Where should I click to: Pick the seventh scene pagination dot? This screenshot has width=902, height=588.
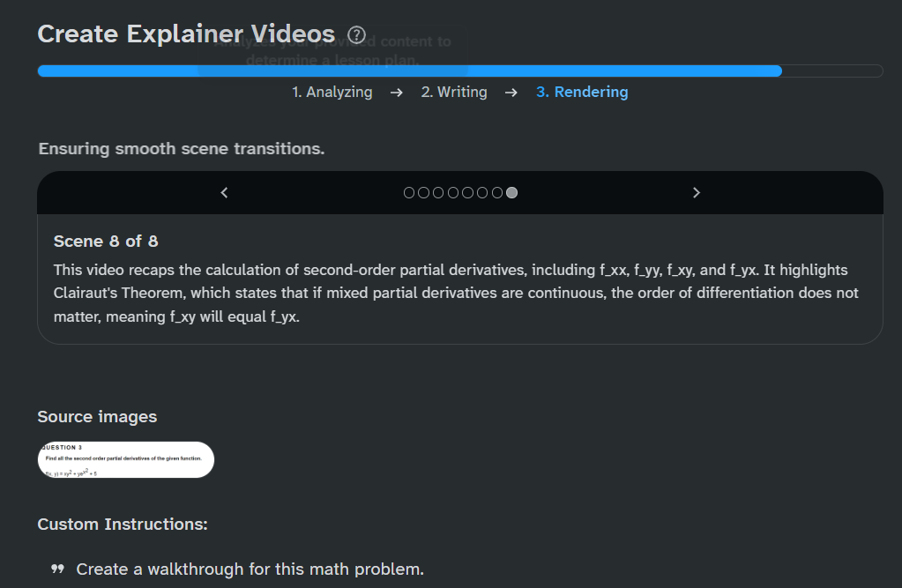497,193
